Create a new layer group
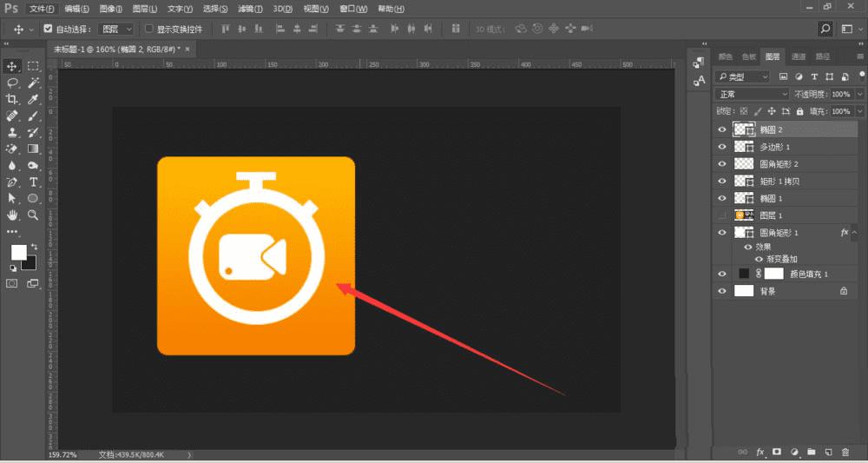 812,452
